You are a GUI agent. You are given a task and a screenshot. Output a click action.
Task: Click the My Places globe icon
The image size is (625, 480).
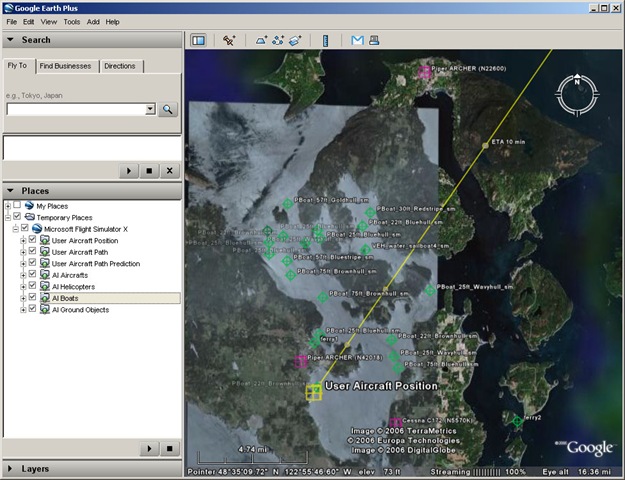click(x=29, y=206)
